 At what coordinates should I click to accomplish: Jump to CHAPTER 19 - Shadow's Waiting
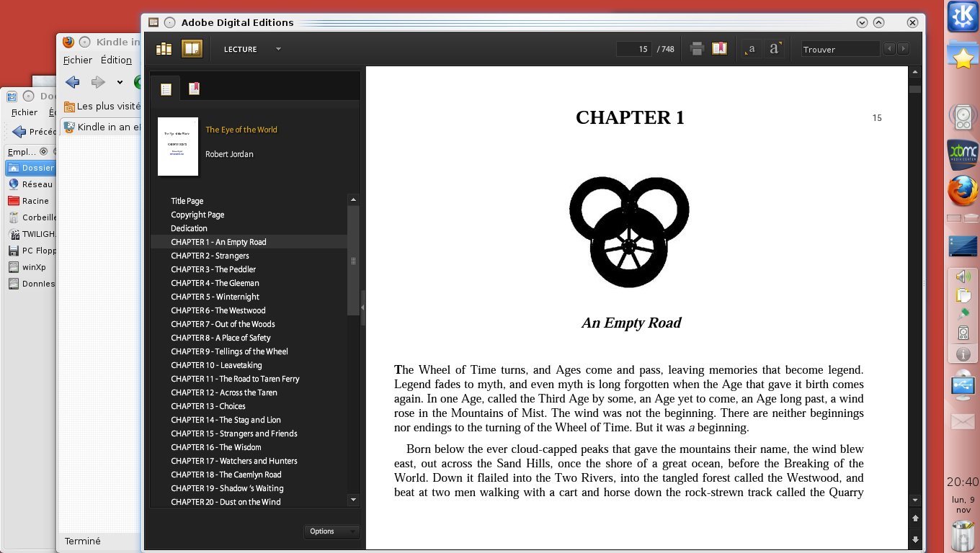(227, 488)
